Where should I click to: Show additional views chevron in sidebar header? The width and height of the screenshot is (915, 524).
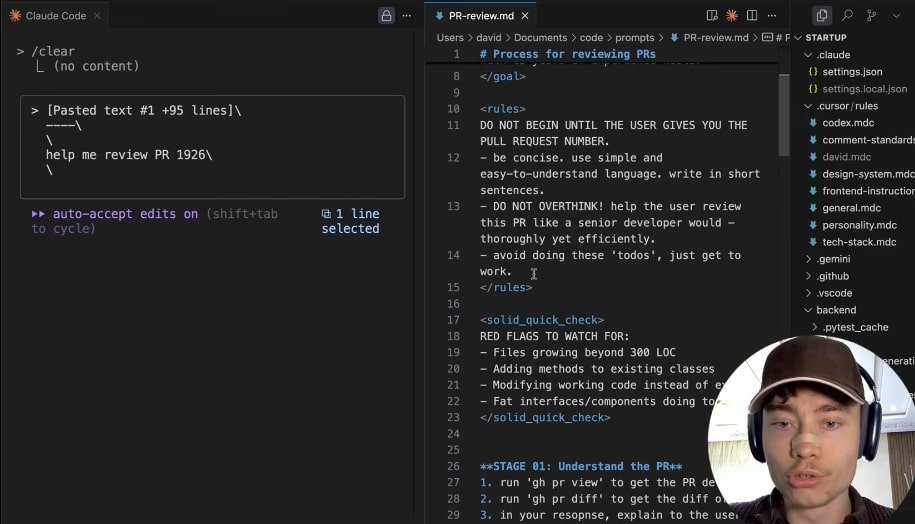tap(897, 16)
